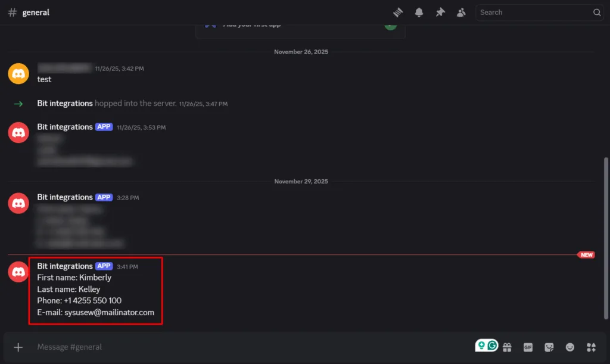The image size is (610, 364).
Task: Open the emoji picker icon
Action: pyautogui.click(x=569, y=347)
